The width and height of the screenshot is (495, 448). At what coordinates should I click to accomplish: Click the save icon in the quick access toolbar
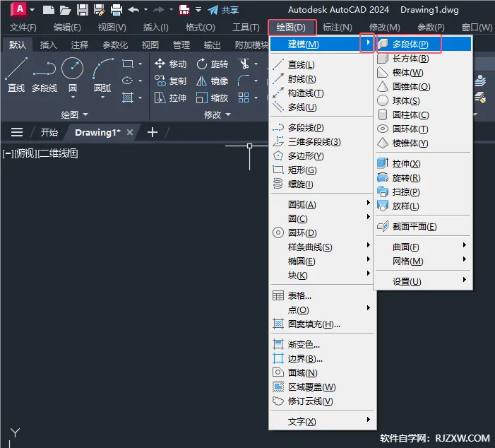coord(83,10)
